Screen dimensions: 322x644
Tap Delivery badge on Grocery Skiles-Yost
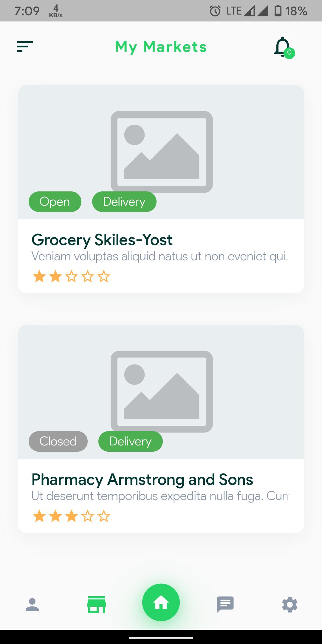pyautogui.click(x=124, y=202)
